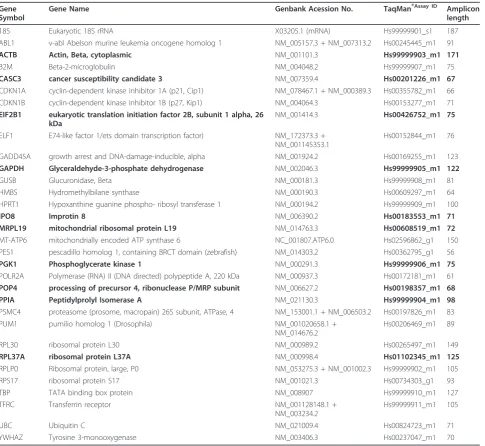Select 'Peptidylprolyl Isomerase A' cell
485x446 pixels.
(x=95, y=300)
